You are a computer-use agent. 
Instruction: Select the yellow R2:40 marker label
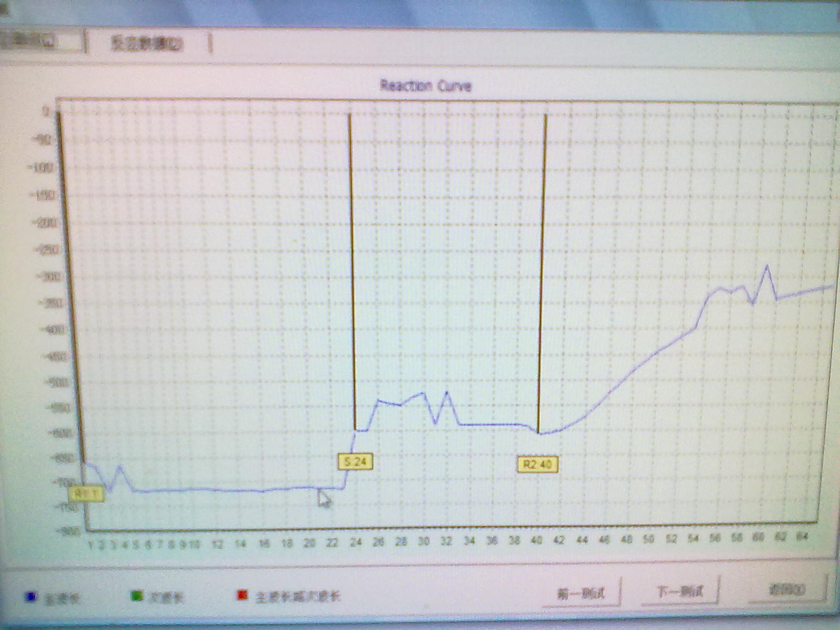(538, 464)
